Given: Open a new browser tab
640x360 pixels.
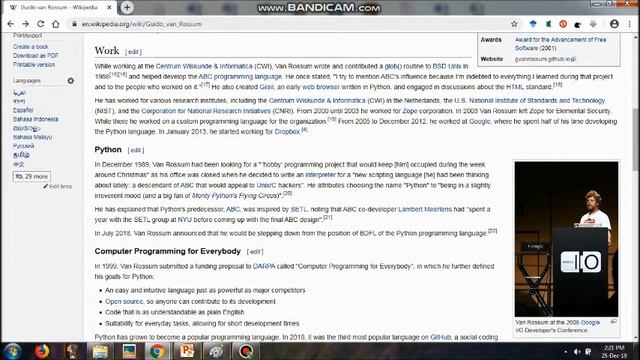Looking at the screenshot, I should (x=127, y=7).
